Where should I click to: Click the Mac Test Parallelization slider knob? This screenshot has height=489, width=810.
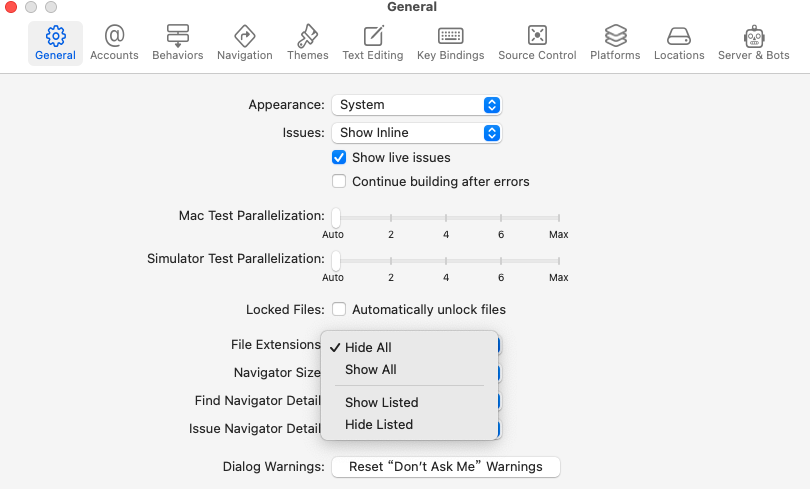336,216
